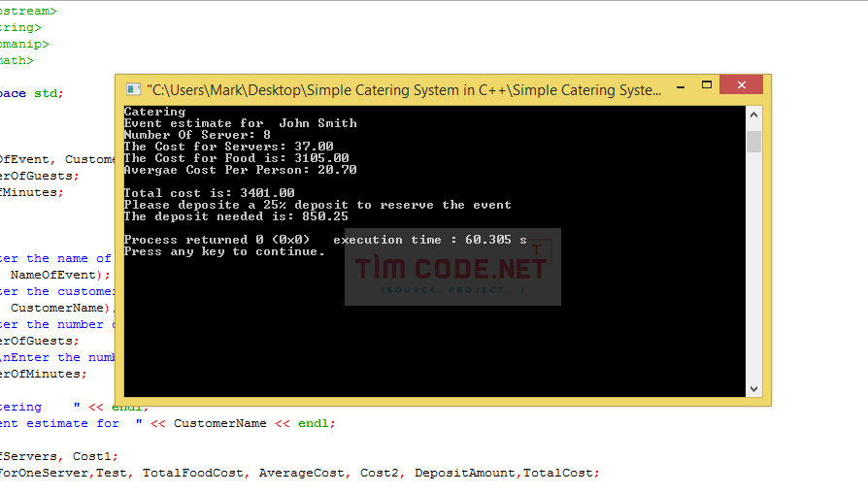Click 'The Cost for Food is: 3105.00'

click(236, 158)
